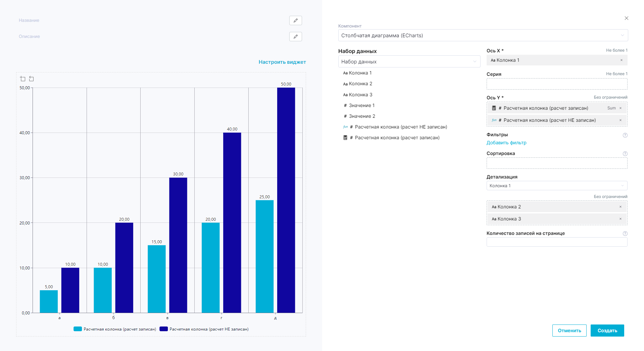Open help icon next to Фильтры
644x351 pixels.
pyautogui.click(x=625, y=135)
